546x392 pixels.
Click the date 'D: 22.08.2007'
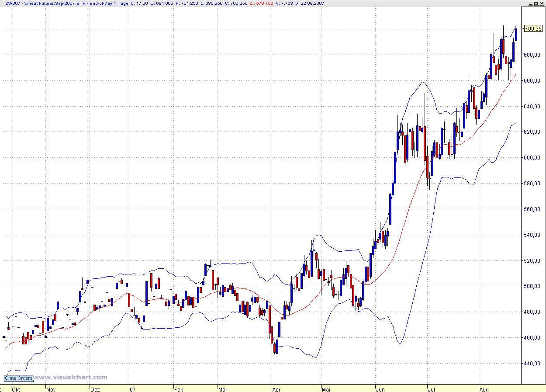(310, 3)
